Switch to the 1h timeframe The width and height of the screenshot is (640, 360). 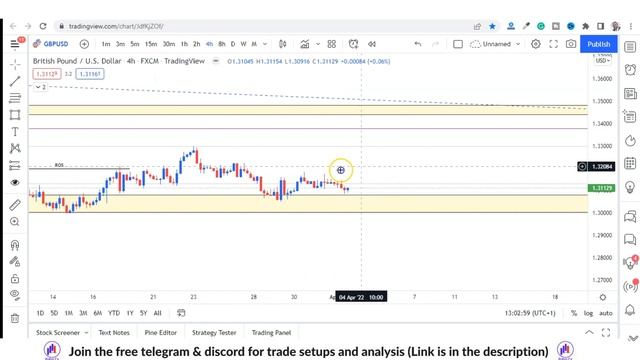click(x=184, y=44)
